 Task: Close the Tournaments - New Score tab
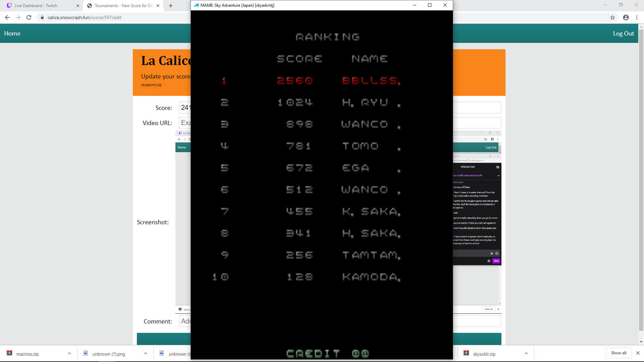click(158, 6)
